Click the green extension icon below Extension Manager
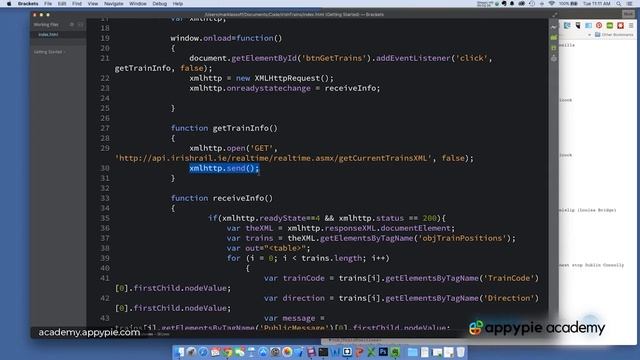Image resolution: width=640 pixels, height=360 pixels. pyautogui.click(x=553, y=48)
